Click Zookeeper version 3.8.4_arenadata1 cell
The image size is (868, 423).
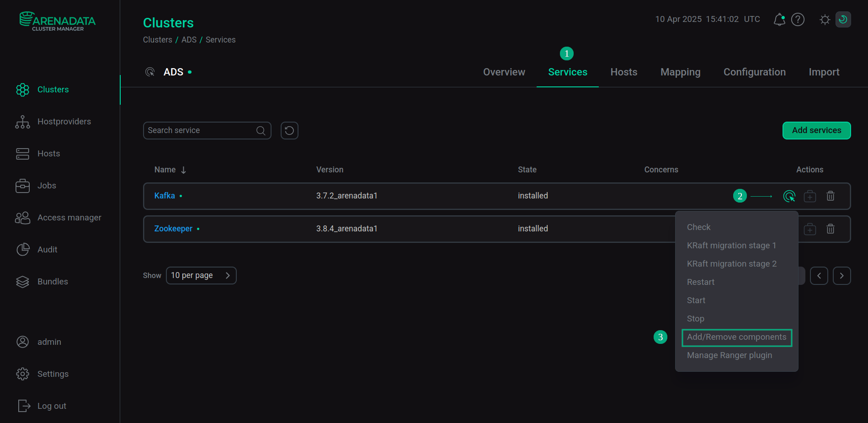tap(347, 229)
